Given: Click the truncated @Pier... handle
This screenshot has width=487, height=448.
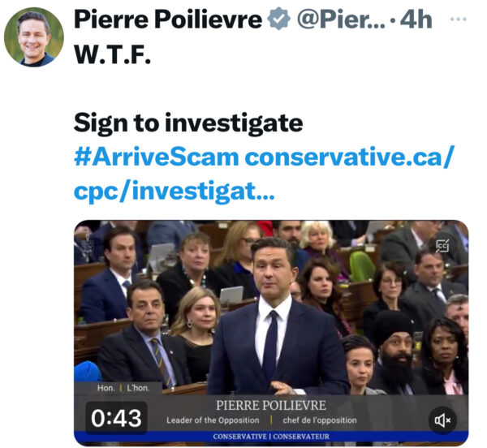Looking at the screenshot, I should coord(335,21).
